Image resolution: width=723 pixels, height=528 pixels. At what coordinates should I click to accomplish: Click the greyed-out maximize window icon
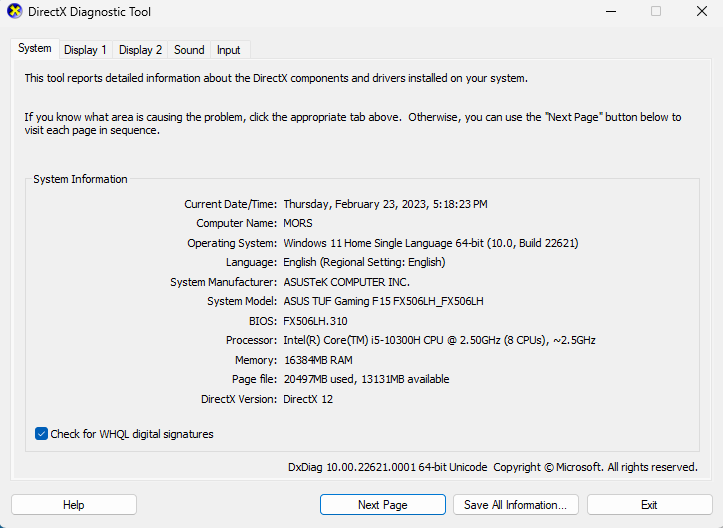[x=656, y=11]
